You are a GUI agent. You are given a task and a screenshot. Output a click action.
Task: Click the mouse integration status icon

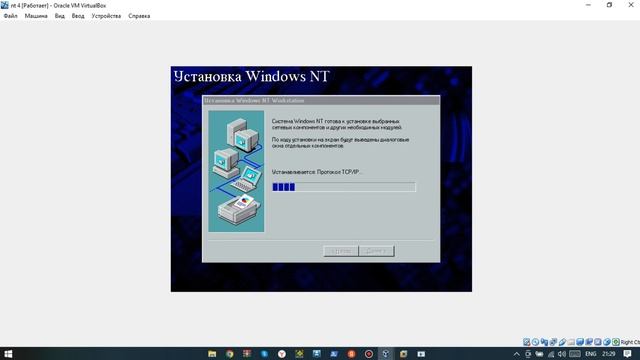(607, 342)
